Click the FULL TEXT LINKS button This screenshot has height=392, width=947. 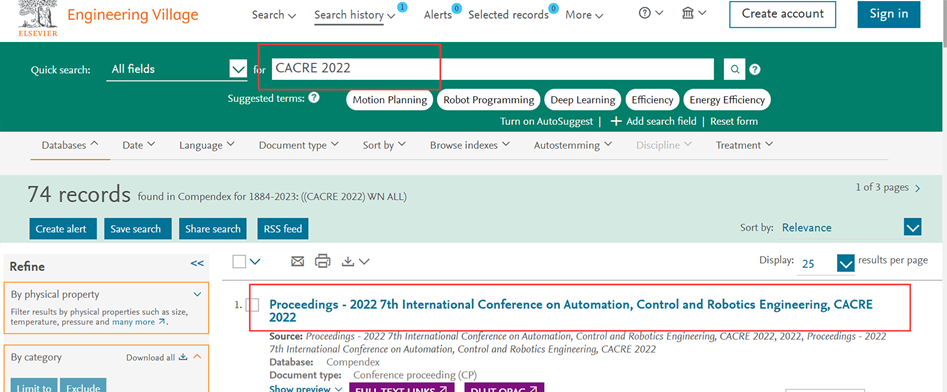click(x=402, y=388)
